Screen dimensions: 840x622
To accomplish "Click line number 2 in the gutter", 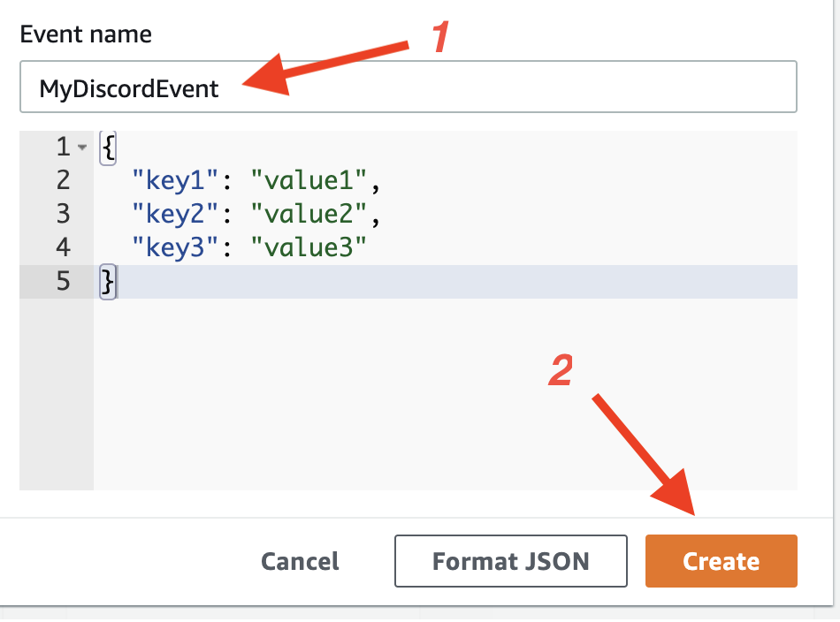I will (x=63, y=180).
